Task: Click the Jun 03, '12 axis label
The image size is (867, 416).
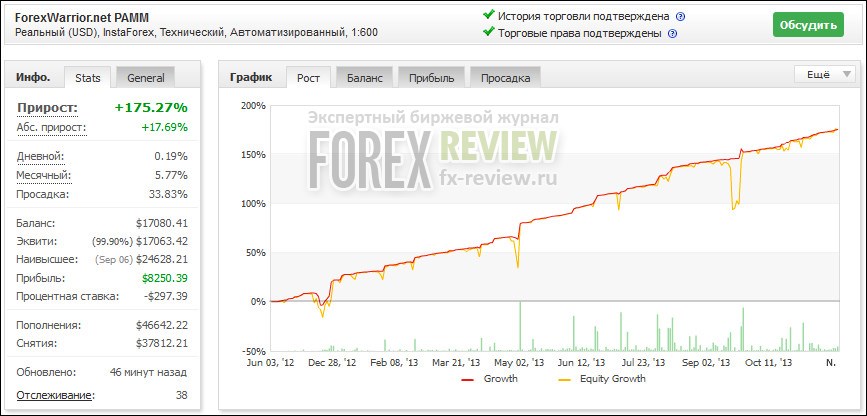Action: point(270,363)
